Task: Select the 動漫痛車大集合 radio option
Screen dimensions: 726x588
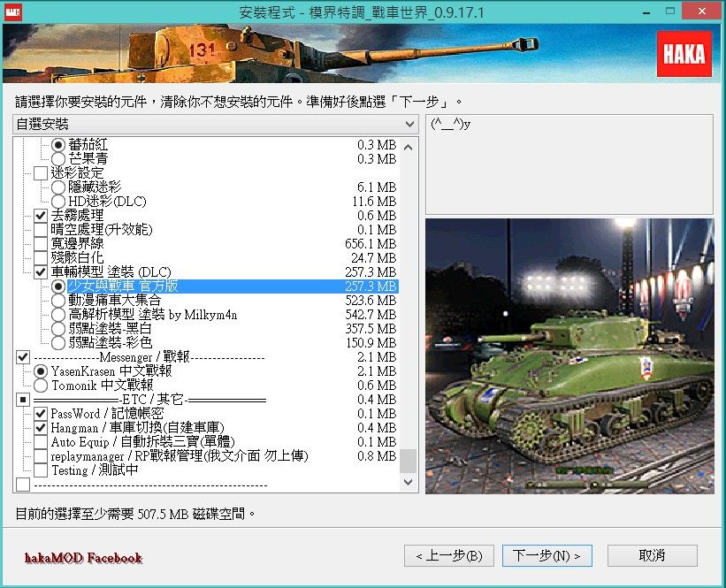Action: tap(57, 301)
